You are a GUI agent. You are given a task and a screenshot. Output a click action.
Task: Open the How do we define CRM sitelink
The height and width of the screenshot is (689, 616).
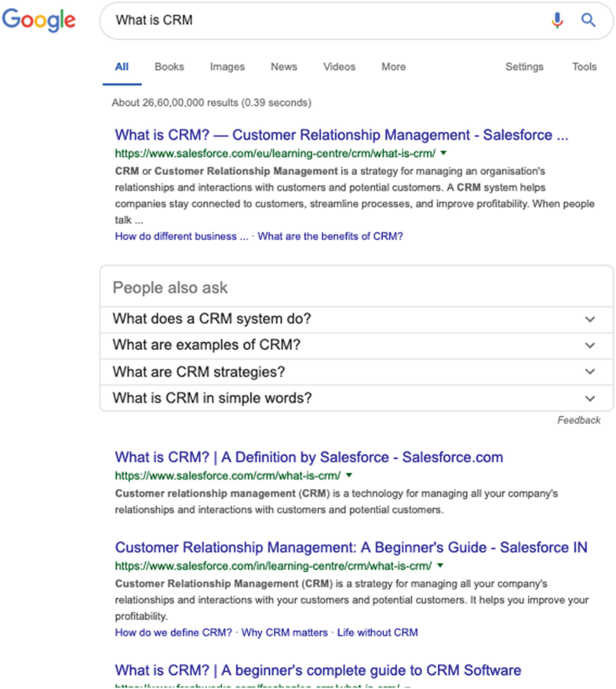(x=173, y=632)
